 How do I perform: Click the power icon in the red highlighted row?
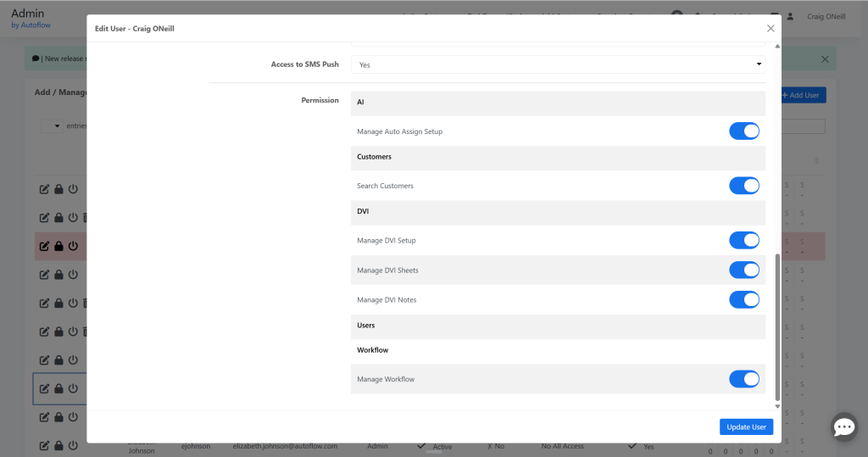[x=73, y=246]
